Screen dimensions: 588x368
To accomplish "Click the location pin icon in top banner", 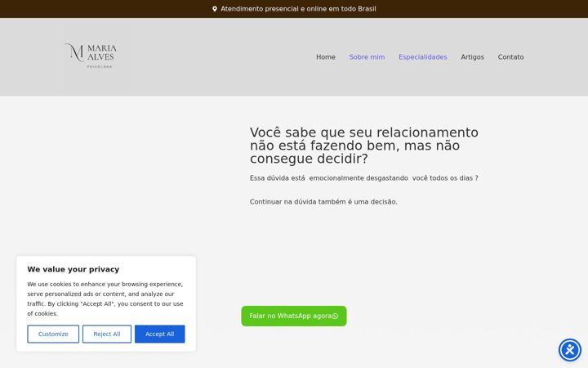I will [x=215, y=9].
